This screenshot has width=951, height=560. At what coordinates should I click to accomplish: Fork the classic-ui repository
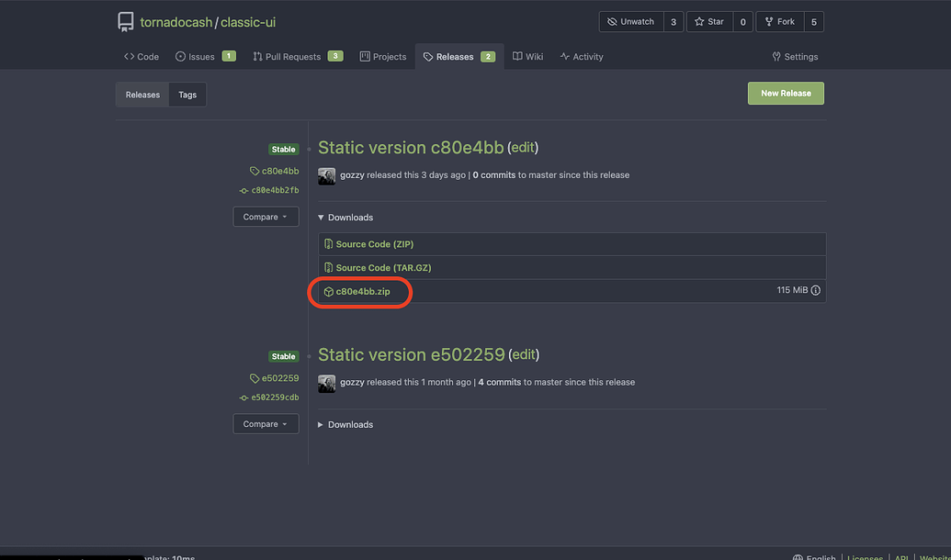[x=780, y=22]
